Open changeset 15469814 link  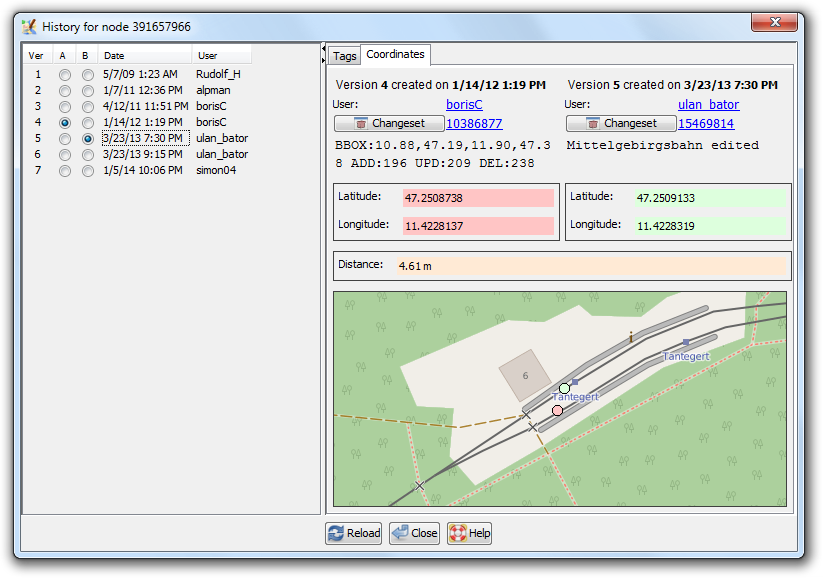tap(706, 123)
